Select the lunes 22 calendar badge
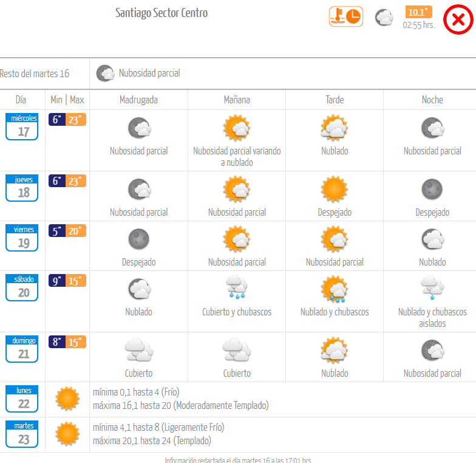This screenshot has width=476, height=463. coord(22,399)
